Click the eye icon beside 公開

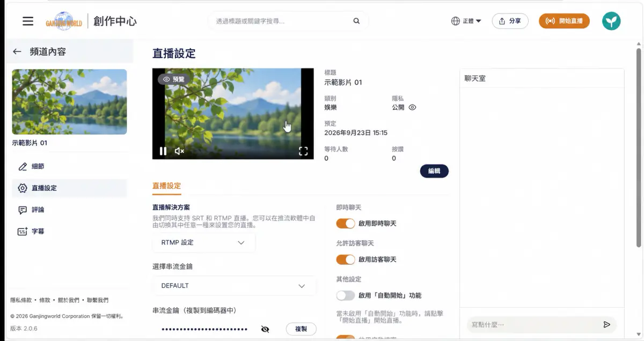click(412, 107)
